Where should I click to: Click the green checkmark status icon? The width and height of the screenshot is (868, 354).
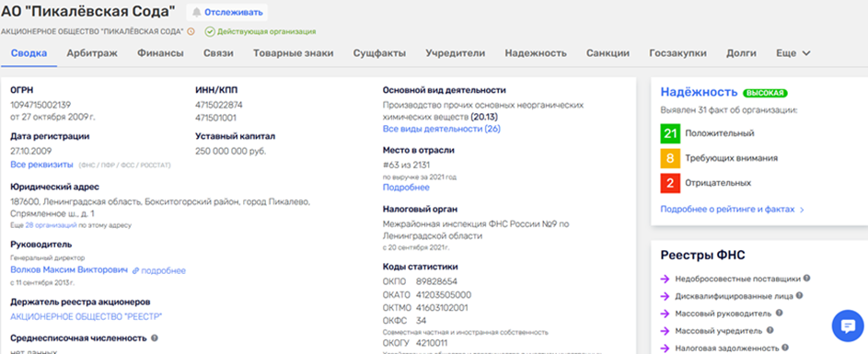pyautogui.click(x=210, y=31)
